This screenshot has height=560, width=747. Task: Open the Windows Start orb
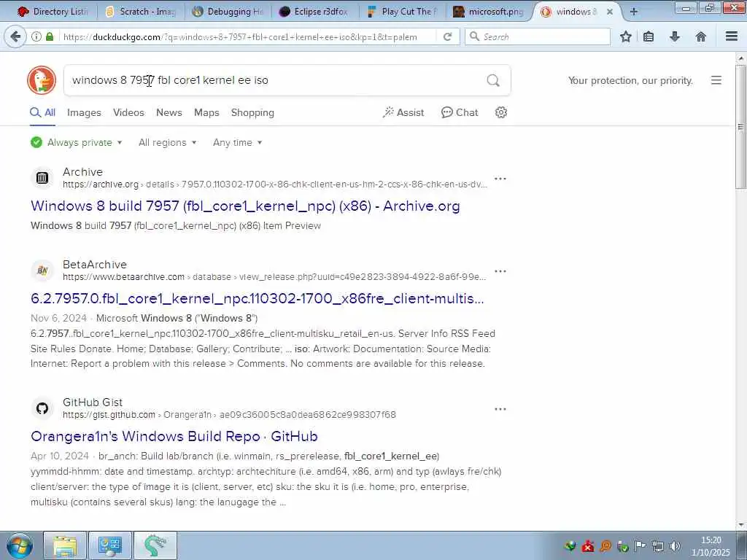tap(20, 545)
